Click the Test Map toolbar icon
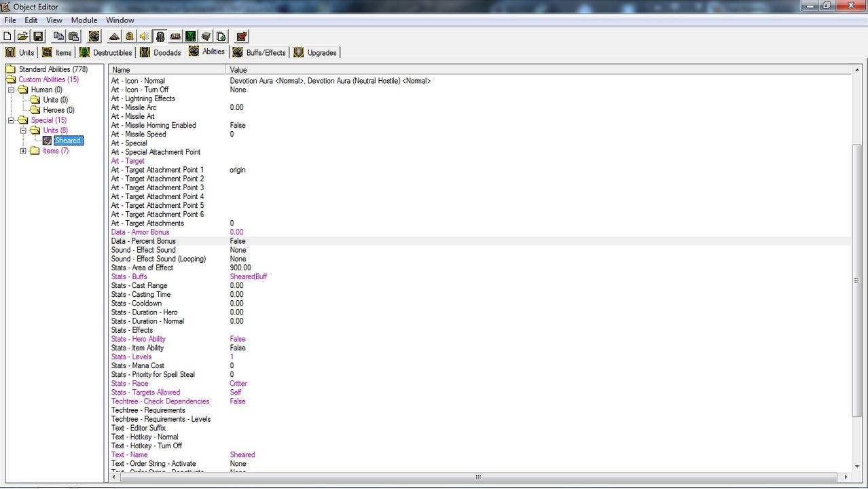This screenshot has width=868, height=489. [x=242, y=36]
